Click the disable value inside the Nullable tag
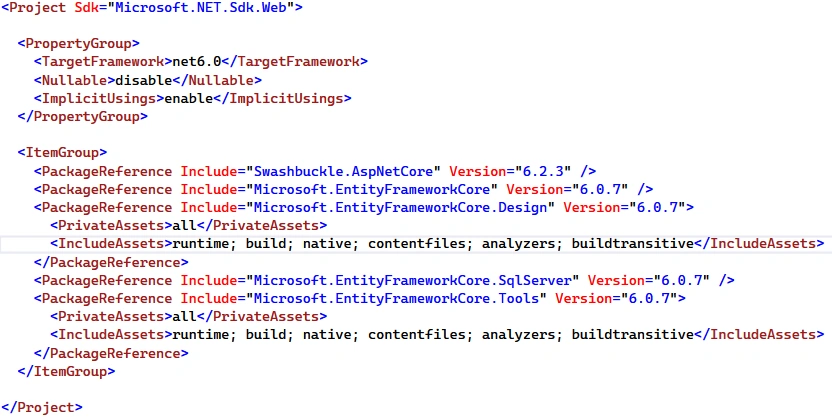This screenshot has width=832, height=417. coord(144,81)
